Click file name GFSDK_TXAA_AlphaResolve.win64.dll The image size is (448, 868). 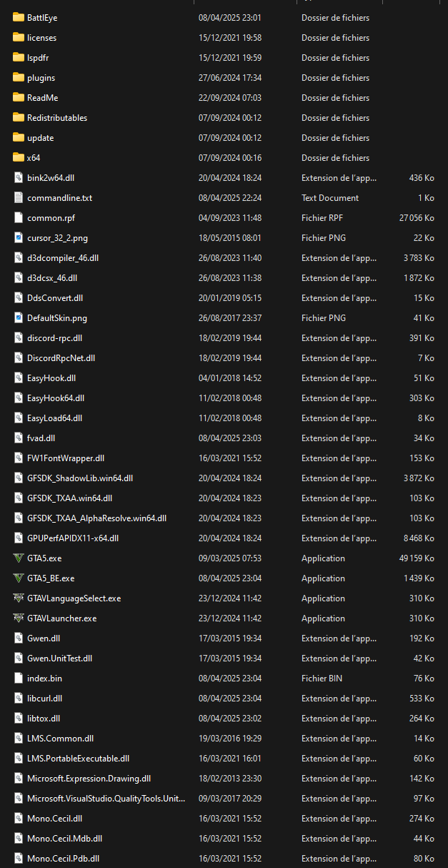coord(96,518)
